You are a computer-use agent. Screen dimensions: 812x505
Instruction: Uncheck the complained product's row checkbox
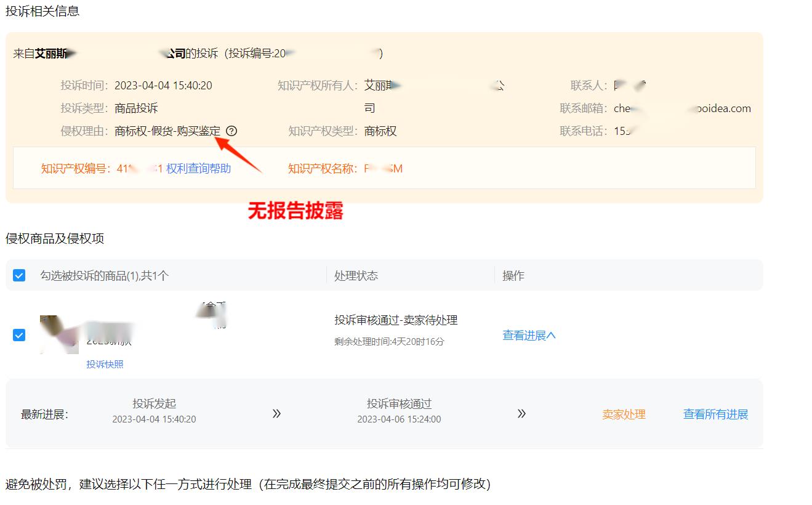coord(19,335)
